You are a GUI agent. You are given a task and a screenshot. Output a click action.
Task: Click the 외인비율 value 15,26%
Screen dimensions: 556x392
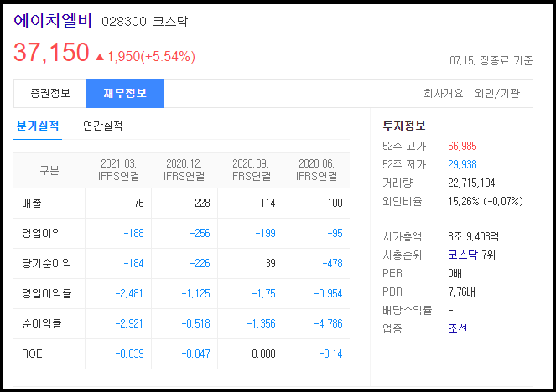pos(464,201)
